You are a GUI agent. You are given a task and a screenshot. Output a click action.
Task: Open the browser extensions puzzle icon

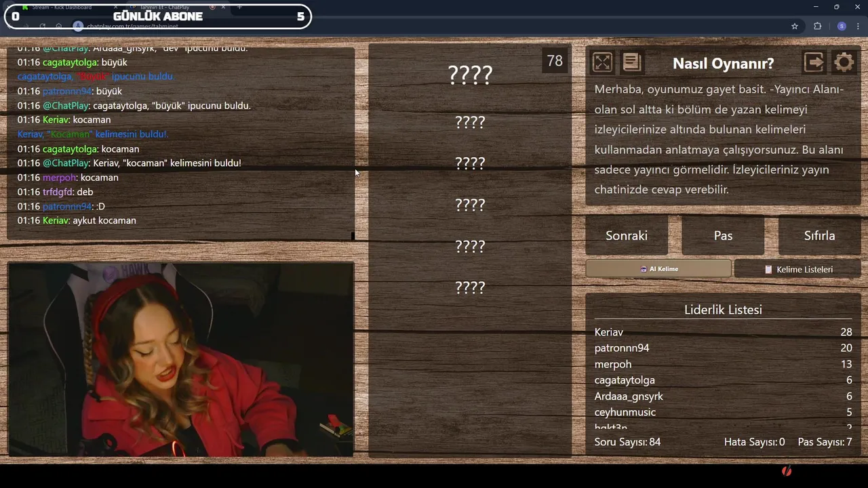coord(817,26)
